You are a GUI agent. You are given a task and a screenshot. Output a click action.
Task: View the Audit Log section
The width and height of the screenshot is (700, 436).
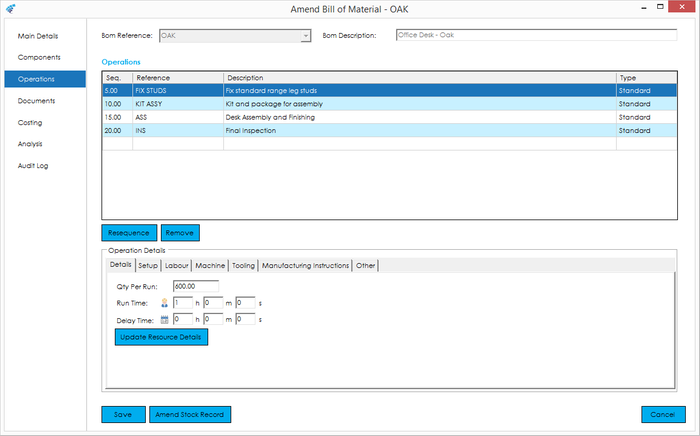tap(33, 166)
